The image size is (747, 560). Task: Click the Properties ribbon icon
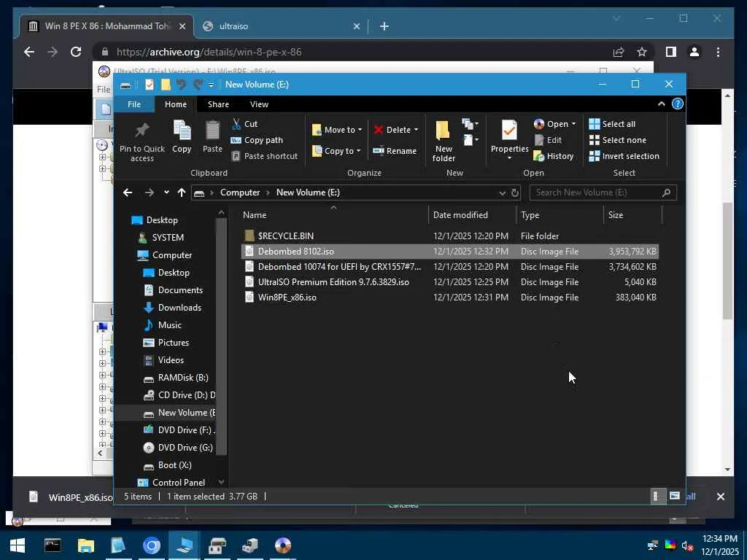pyautogui.click(x=509, y=130)
